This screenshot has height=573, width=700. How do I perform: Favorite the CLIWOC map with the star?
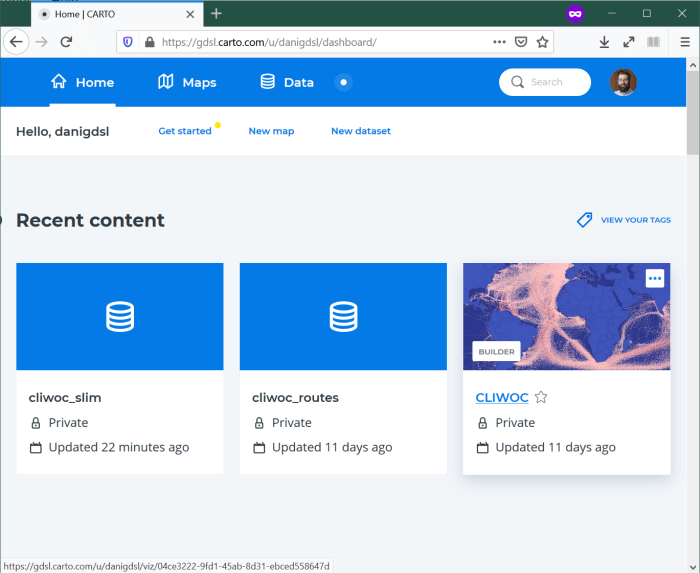tap(541, 397)
